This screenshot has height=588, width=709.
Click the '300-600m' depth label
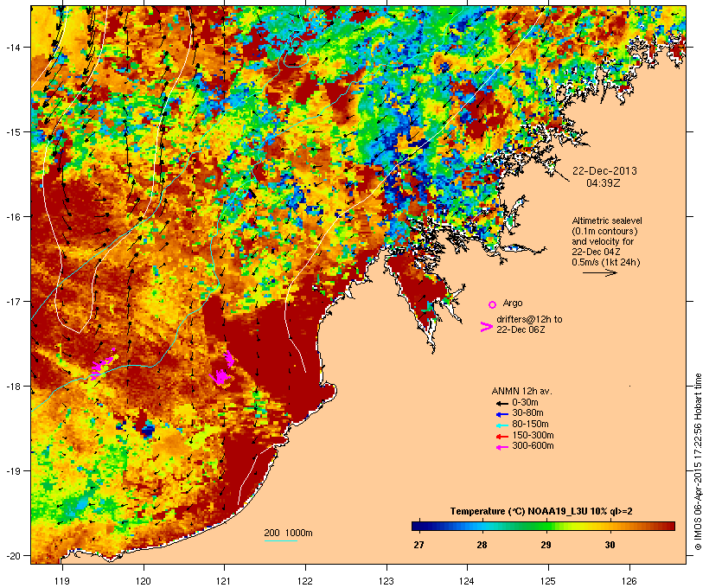point(533,446)
